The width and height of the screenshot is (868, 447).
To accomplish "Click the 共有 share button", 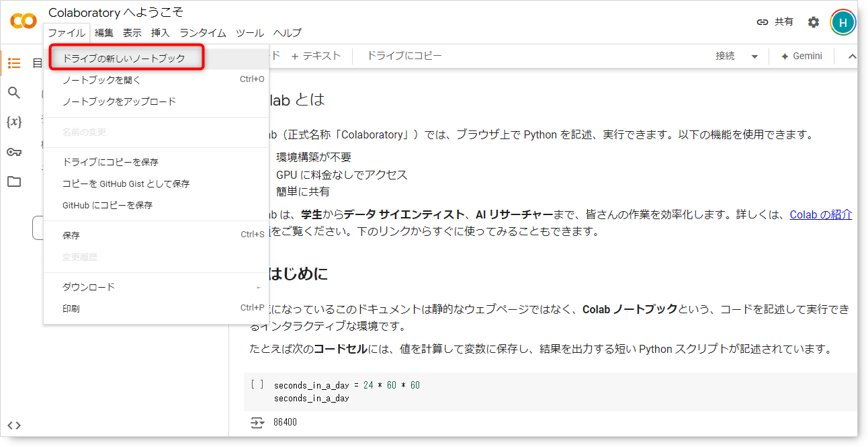I will click(775, 22).
